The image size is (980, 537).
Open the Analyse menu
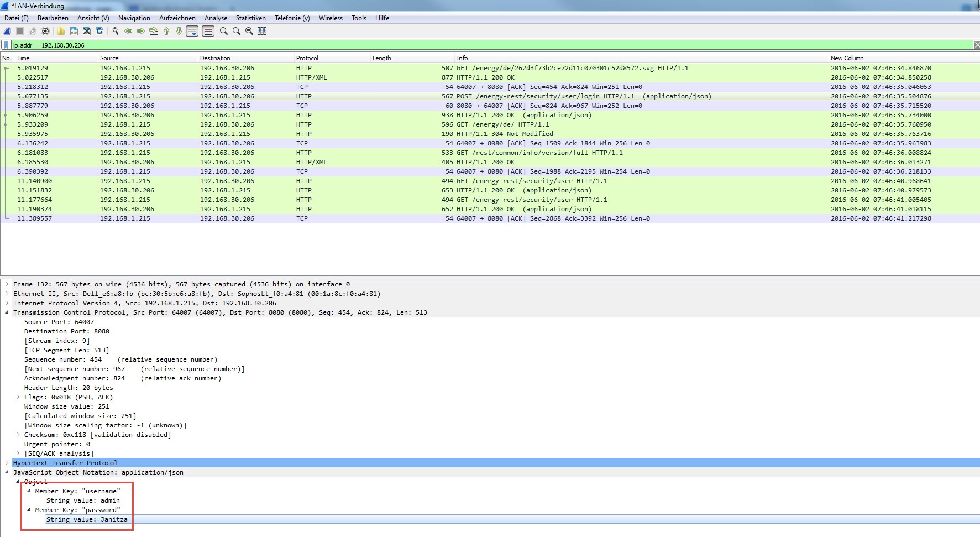coord(216,18)
